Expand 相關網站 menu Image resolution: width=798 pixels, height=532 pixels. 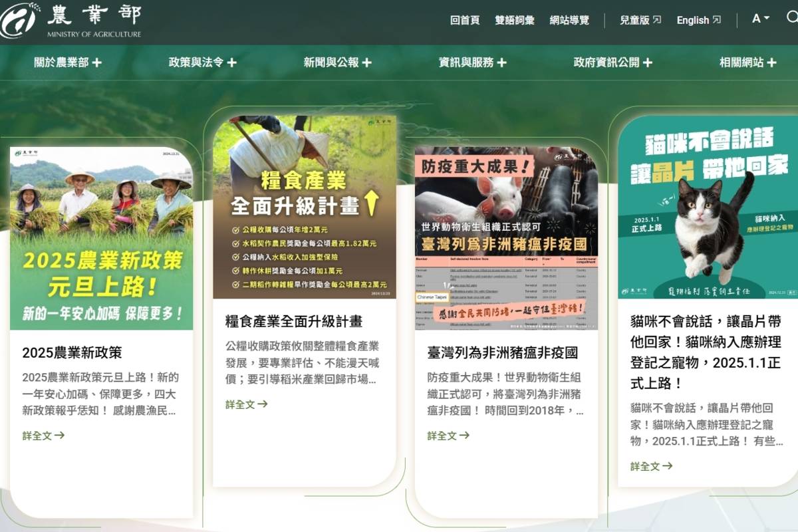748,63
